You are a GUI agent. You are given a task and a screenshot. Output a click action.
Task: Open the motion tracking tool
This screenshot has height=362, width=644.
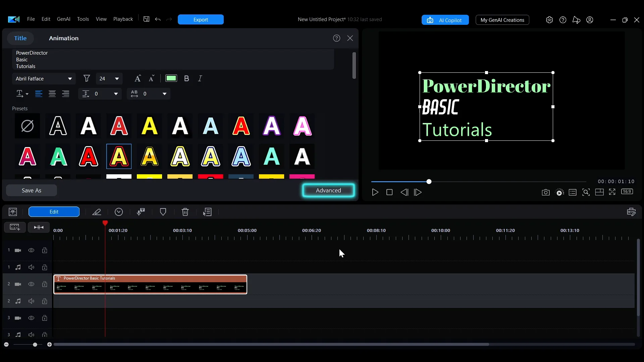pos(141,212)
